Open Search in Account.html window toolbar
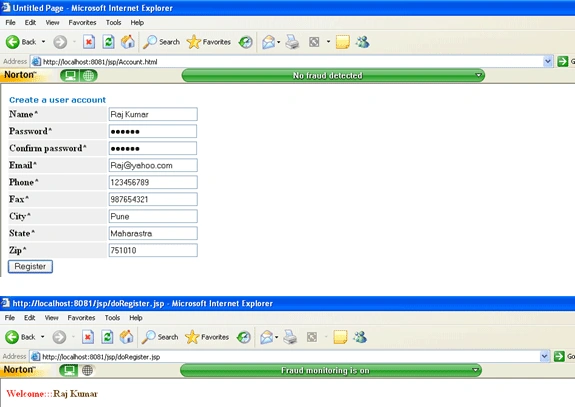 click(x=161, y=42)
